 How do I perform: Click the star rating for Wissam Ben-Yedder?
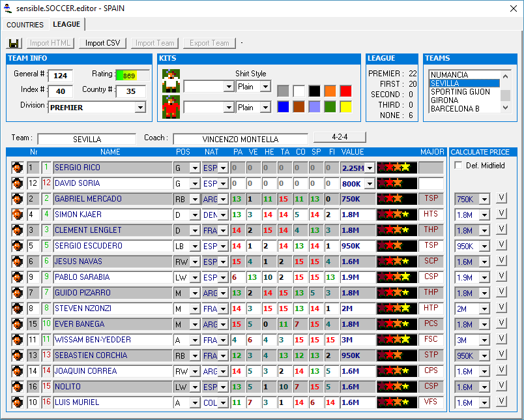point(397,340)
